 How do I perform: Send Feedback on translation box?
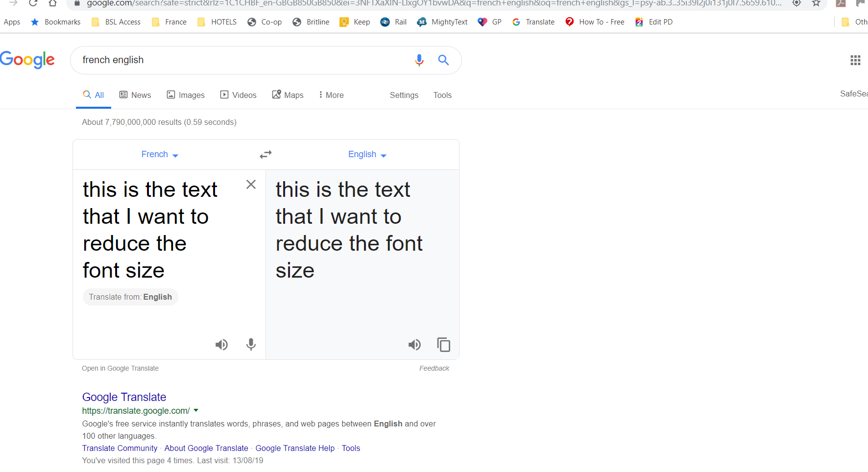pyautogui.click(x=434, y=368)
